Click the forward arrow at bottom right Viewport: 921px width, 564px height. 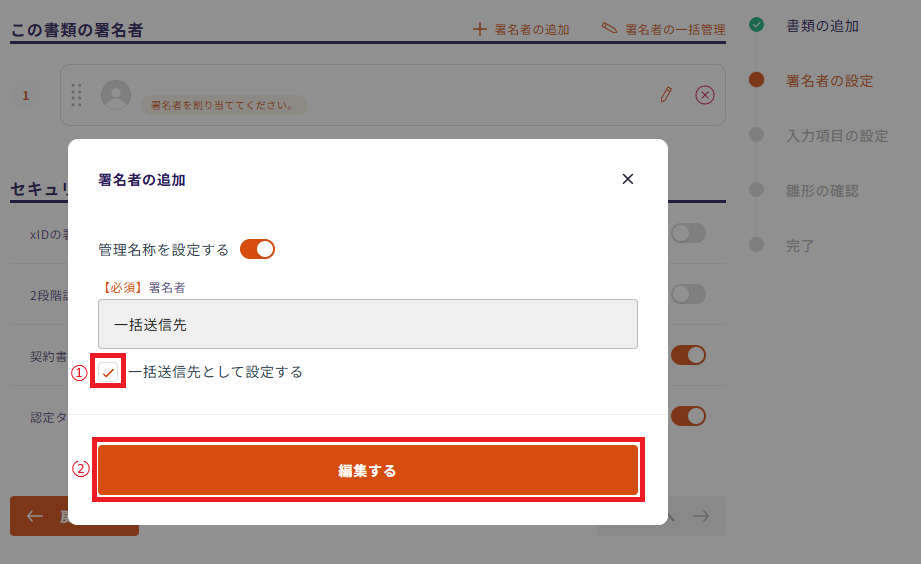click(x=701, y=516)
